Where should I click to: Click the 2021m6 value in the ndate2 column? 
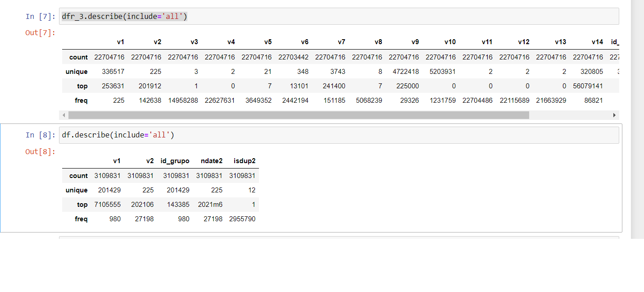click(x=210, y=204)
